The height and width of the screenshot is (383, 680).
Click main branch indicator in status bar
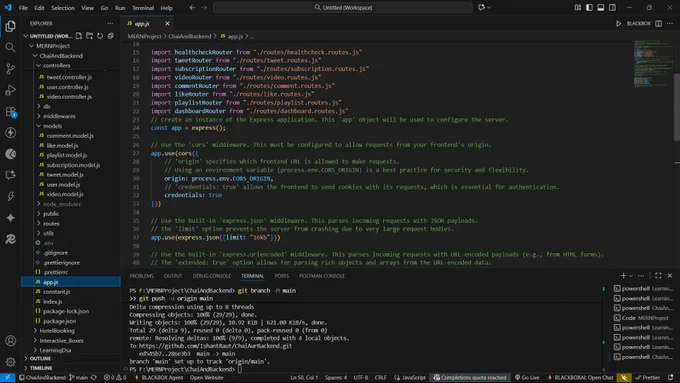pyautogui.click(x=79, y=378)
